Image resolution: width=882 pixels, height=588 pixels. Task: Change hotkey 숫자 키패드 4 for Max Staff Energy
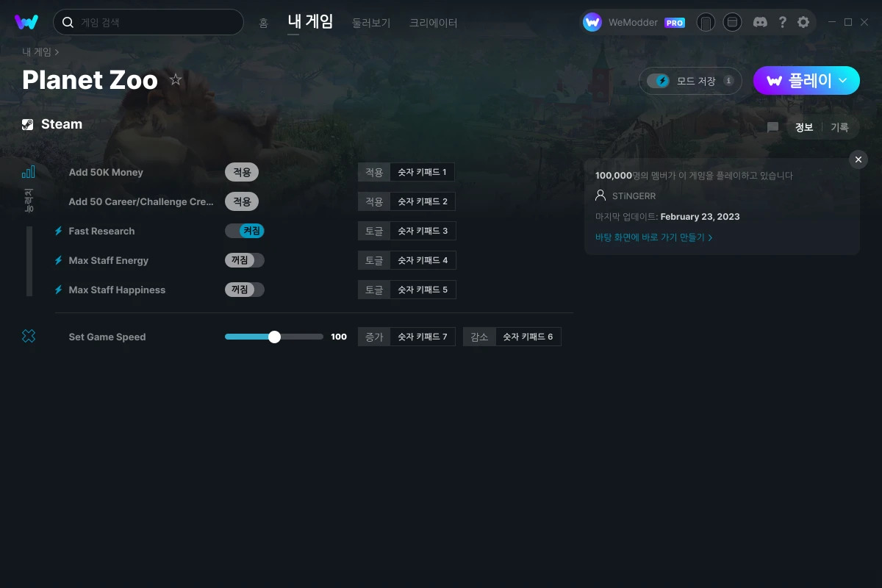[x=423, y=260]
